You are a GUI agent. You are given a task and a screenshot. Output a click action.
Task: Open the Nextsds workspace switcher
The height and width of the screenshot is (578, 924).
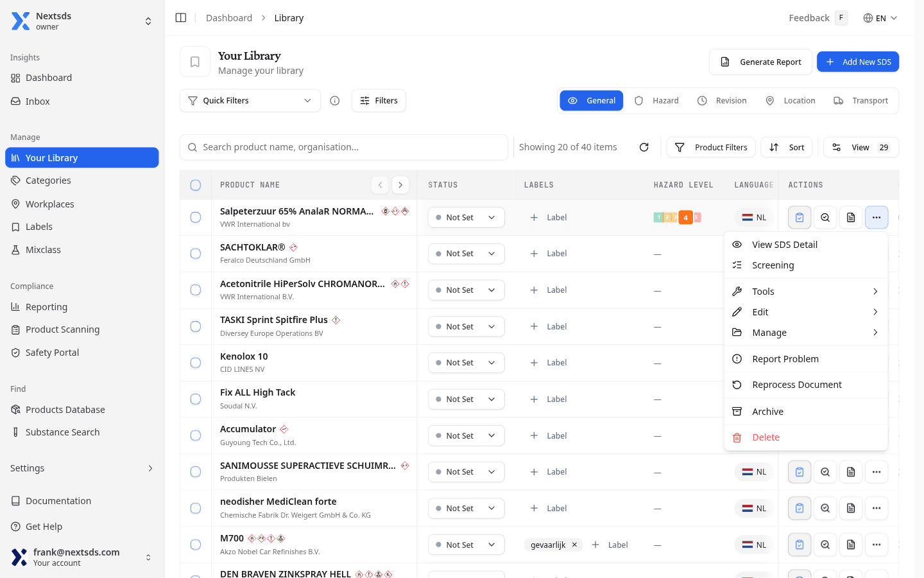click(x=82, y=21)
